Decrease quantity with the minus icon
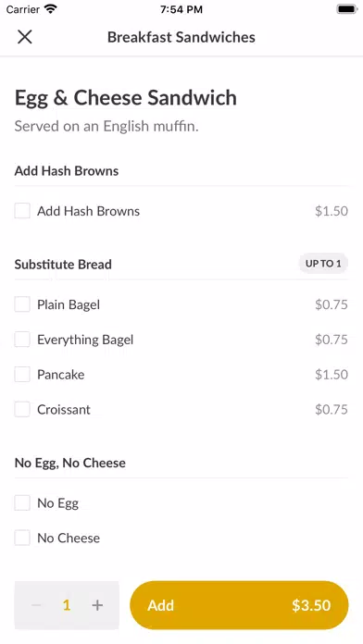The width and height of the screenshot is (363, 644). [36, 605]
